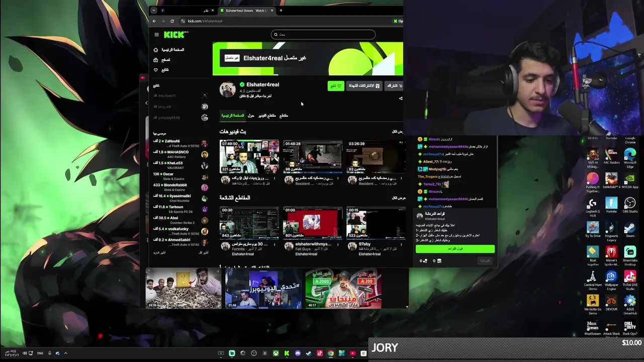Viewport: 644px width, 362px height.
Task: Switch to the first browser tab
Action: point(186,11)
